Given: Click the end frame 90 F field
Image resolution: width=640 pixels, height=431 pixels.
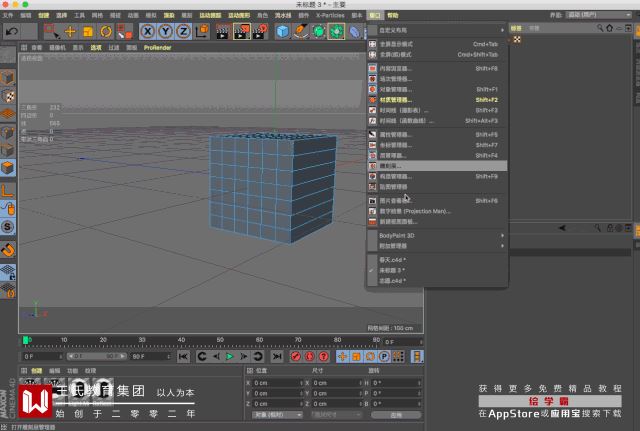Looking at the screenshot, I should pyautogui.click(x=151, y=356).
